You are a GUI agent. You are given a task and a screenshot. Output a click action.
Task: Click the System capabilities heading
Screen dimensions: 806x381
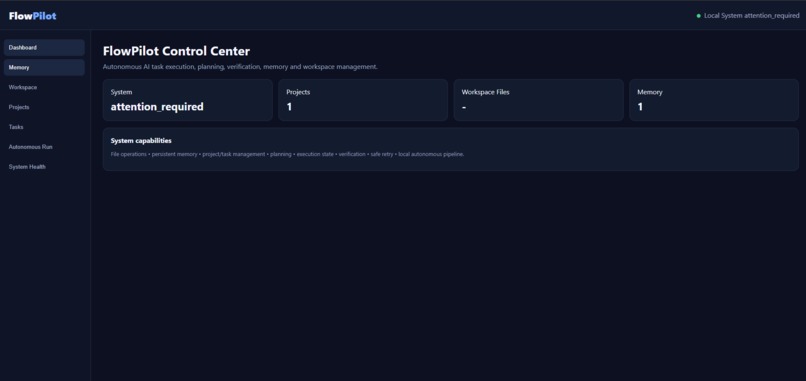[x=141, y=140]
